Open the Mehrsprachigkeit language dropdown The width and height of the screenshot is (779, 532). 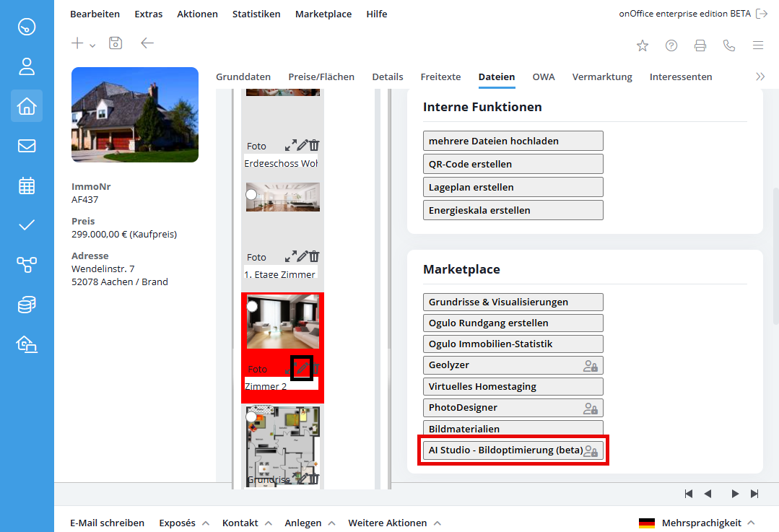coord(697,523)
